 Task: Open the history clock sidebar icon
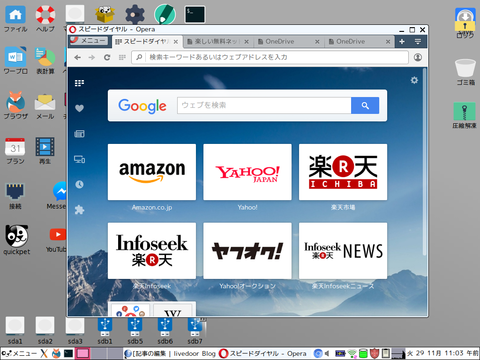tap(79, 184)
